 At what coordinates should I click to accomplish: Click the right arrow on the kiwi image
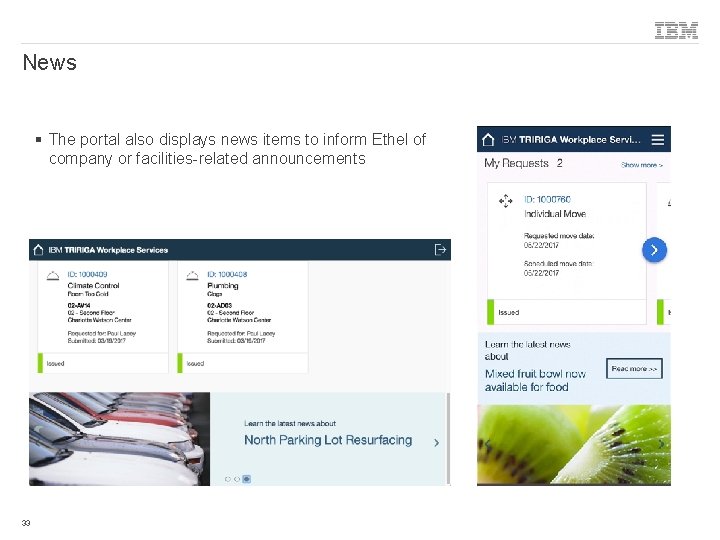tap(661, 444)
